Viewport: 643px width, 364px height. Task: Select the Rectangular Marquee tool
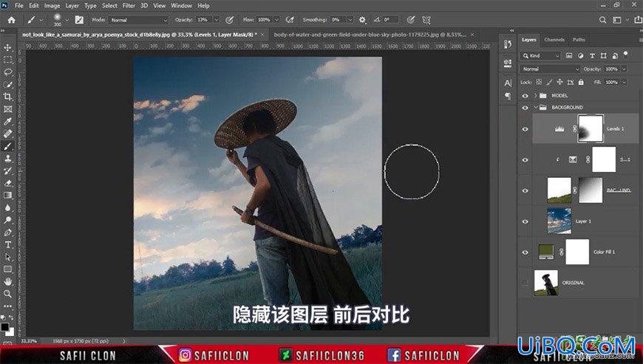pyautogui.click(x=8, y=60)
